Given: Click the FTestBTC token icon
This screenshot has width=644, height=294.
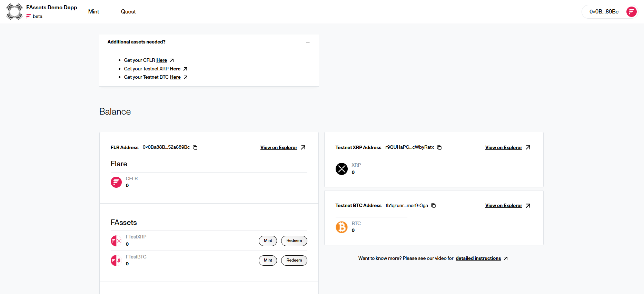Looking at the screenshot, I should pyautogui.click(x=116, y=261).
